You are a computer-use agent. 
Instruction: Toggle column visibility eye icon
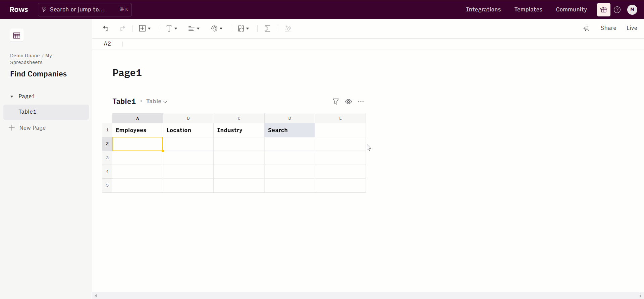point(348,102)
